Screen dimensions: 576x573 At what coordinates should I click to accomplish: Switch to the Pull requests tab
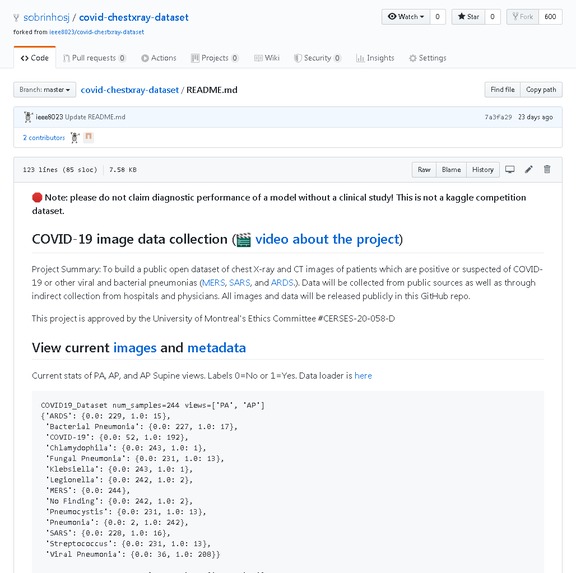point(94,58)
